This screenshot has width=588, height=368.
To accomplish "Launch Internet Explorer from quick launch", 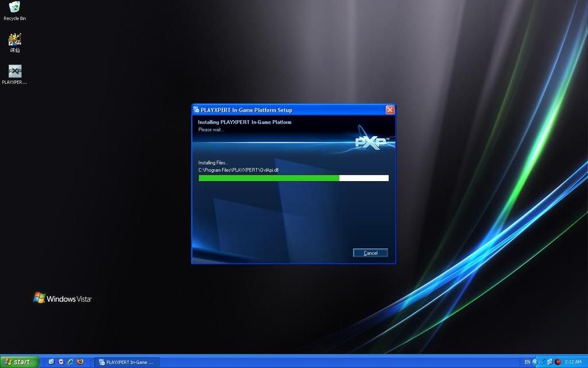I will 71,362.
